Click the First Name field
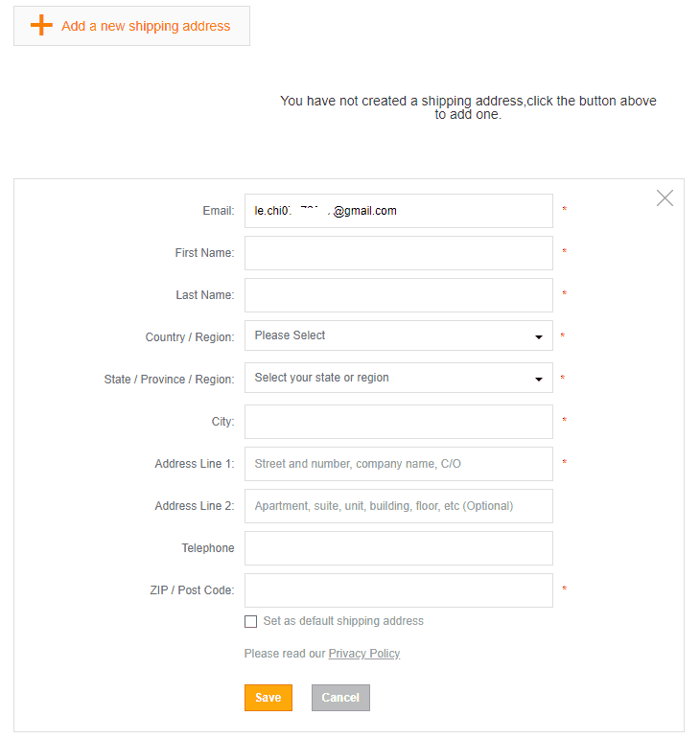The width and height of the screenshot is (700, 739). point(398,253)
